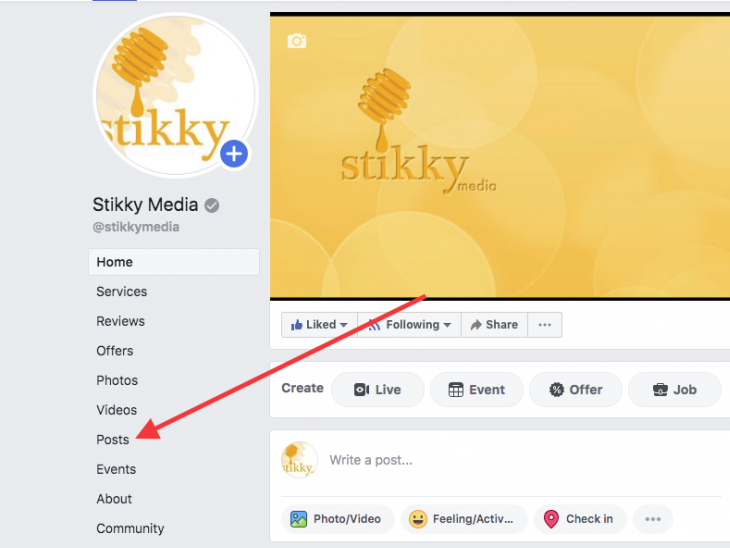Screen dimensions: 730x548
Task: Click the Stikky profile picture
Action: [175, 95]
